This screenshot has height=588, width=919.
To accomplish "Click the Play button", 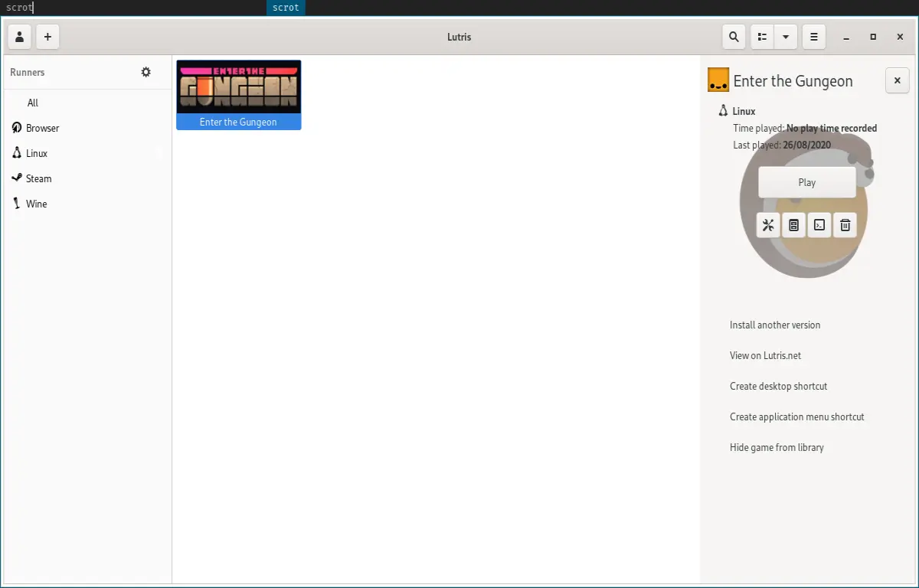I will [x=807, y=182].
